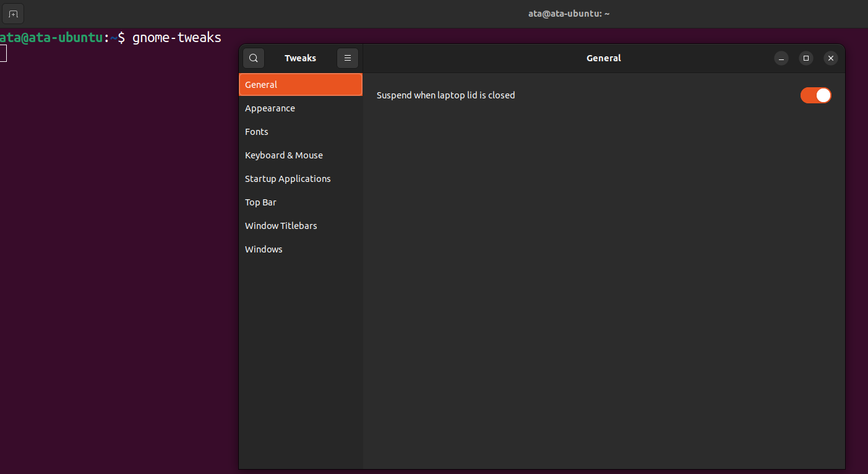Screen dimensions: 868x474
Task: Open Keyboard & Mouse settings
Action: coord(301,155)
